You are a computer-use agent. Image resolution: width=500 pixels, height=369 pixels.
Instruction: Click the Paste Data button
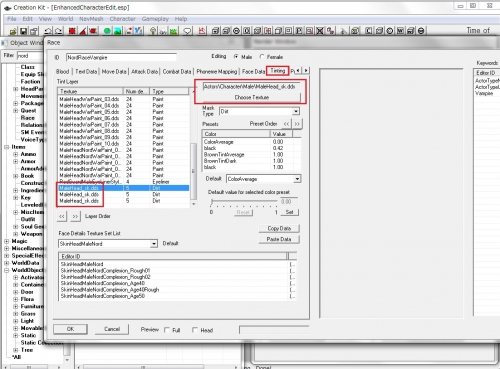(279, 239)
